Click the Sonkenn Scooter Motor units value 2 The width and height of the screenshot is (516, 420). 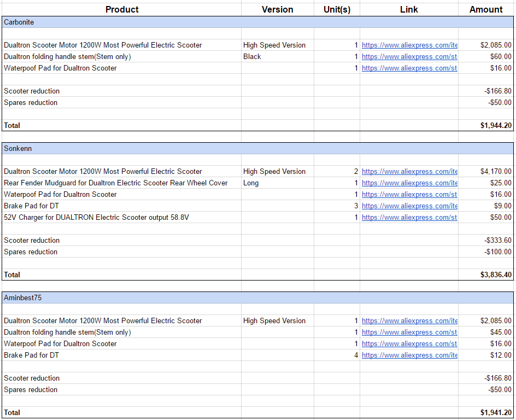coord(356,172)
